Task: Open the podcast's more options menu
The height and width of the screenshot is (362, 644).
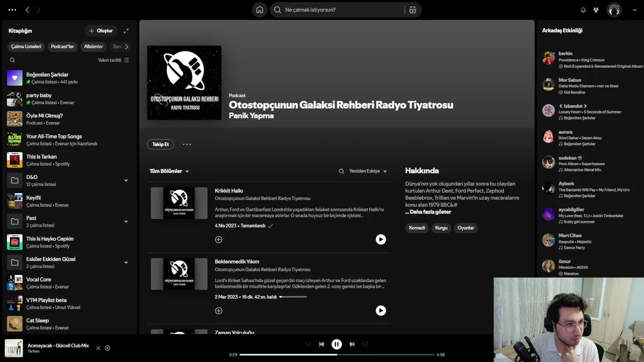Action: (x=187, y=144)
